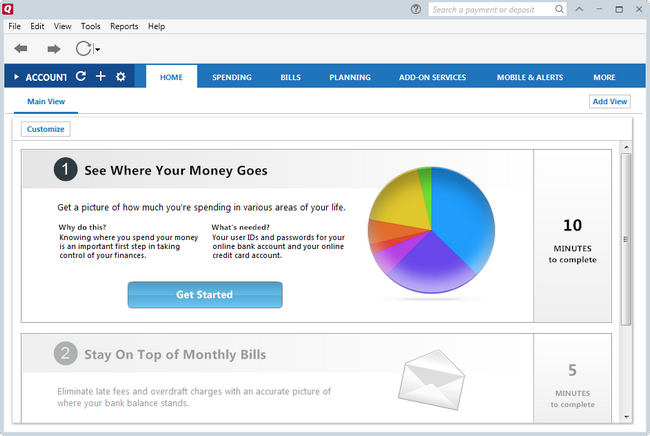Click the envelope image in step 2

point(431,380)
